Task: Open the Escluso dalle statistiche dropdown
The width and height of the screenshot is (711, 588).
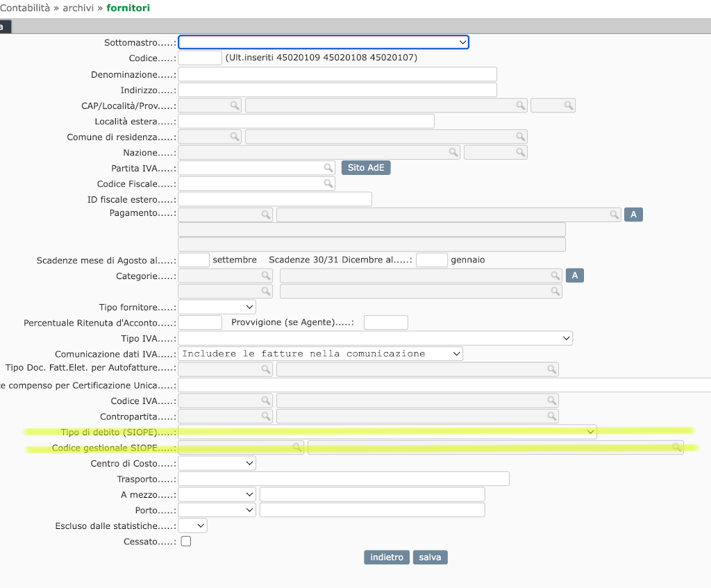Action: [193, 526]
